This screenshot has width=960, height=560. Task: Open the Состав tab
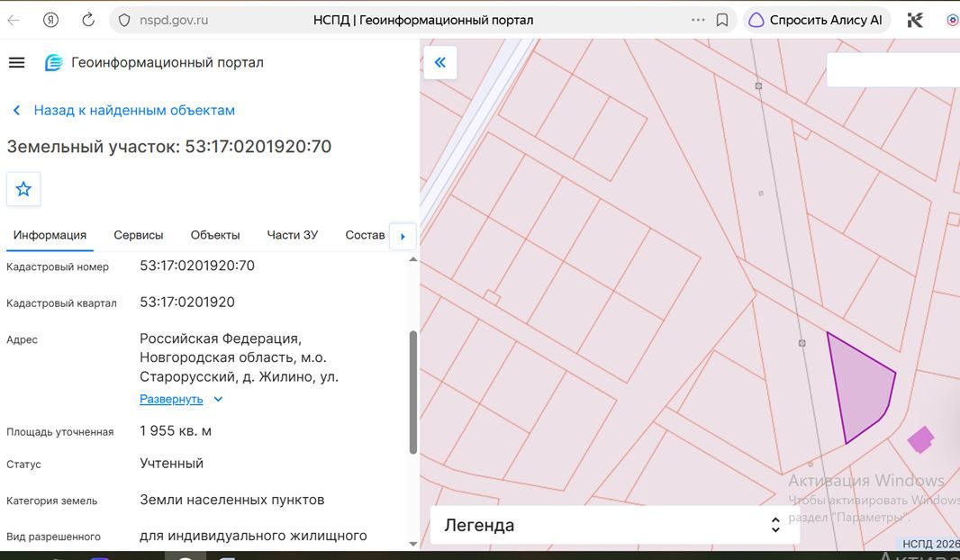365,235
